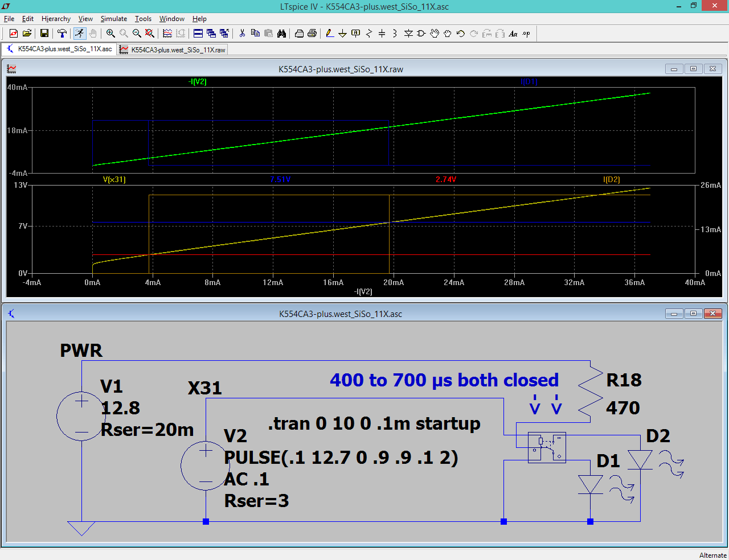Click the Print Setup icon
This screenshot has width=729, height=560.
(x=299, y=34)
